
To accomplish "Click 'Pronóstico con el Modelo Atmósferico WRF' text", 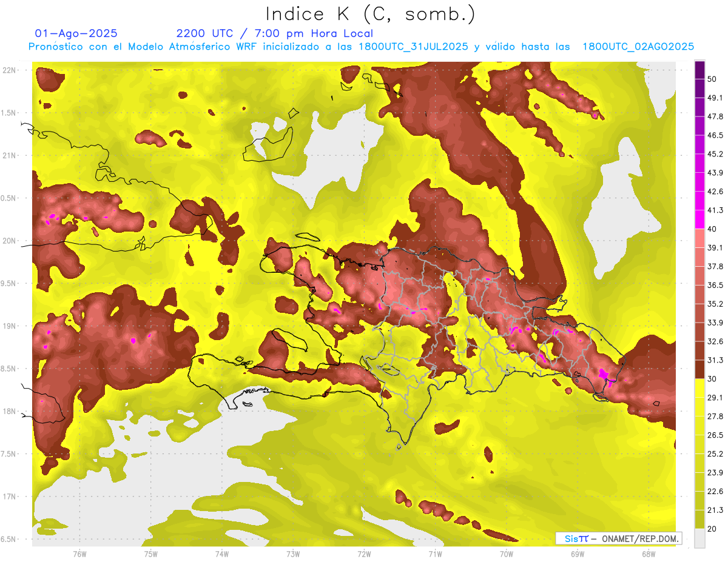I will (143, 47).
